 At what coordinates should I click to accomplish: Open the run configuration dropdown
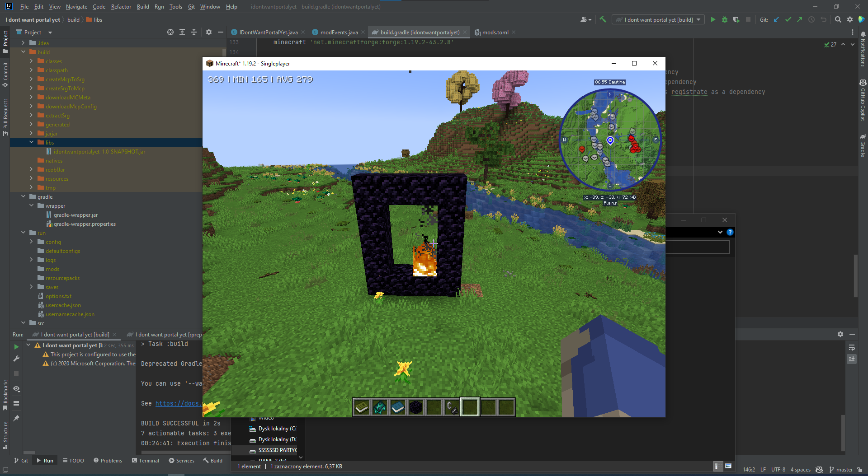point(658,19)
